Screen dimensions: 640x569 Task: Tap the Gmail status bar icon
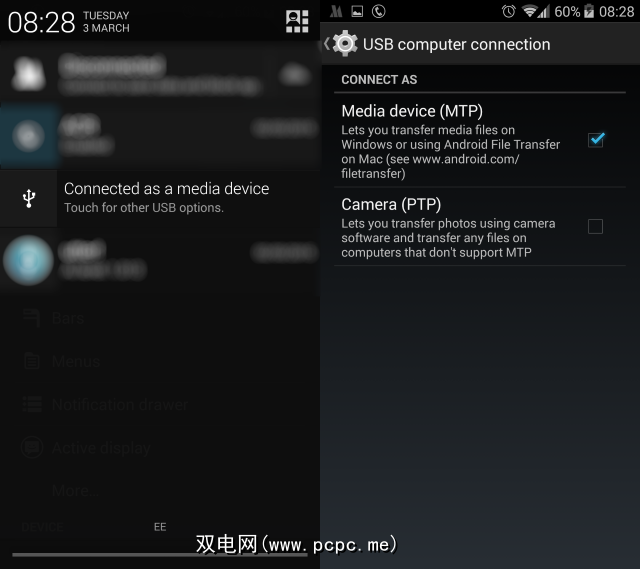pos(336,11)
